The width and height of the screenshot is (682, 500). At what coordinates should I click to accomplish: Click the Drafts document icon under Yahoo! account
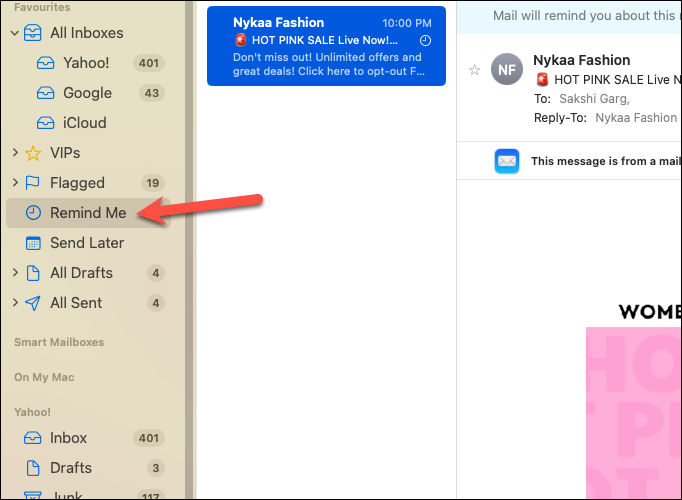coord(33,468)
